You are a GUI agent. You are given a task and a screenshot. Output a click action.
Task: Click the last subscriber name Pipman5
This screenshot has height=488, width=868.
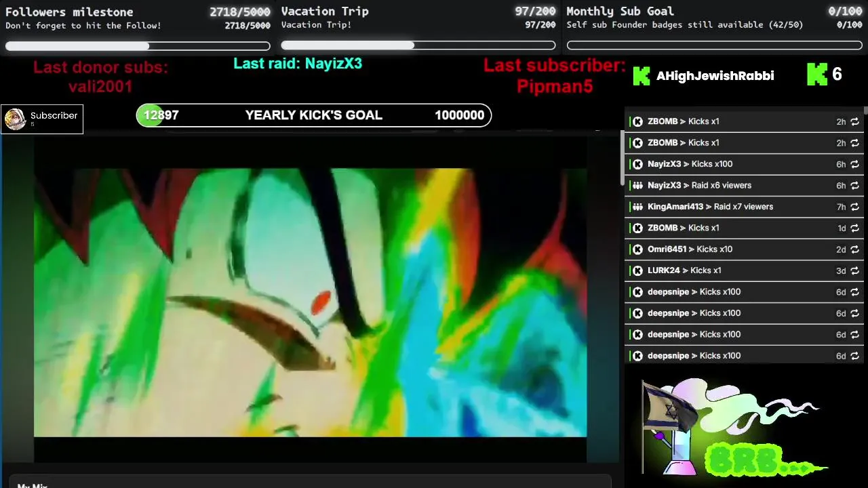point(555,87)
